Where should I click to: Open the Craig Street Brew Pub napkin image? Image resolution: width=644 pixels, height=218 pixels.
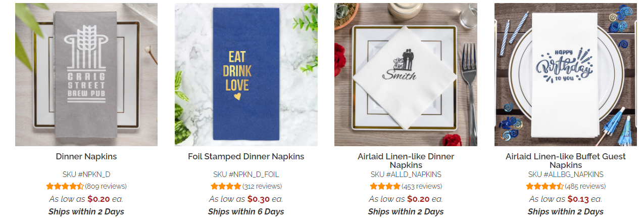coord(86,74)
